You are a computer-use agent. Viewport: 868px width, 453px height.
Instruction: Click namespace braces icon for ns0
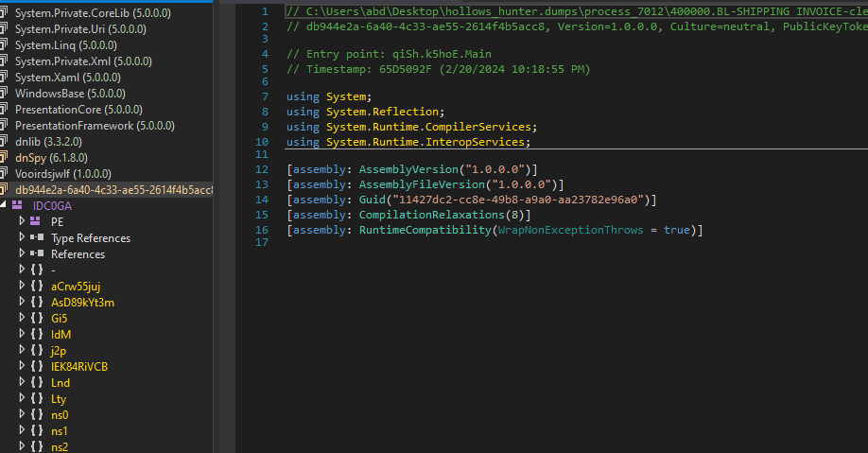coord(37,414)
